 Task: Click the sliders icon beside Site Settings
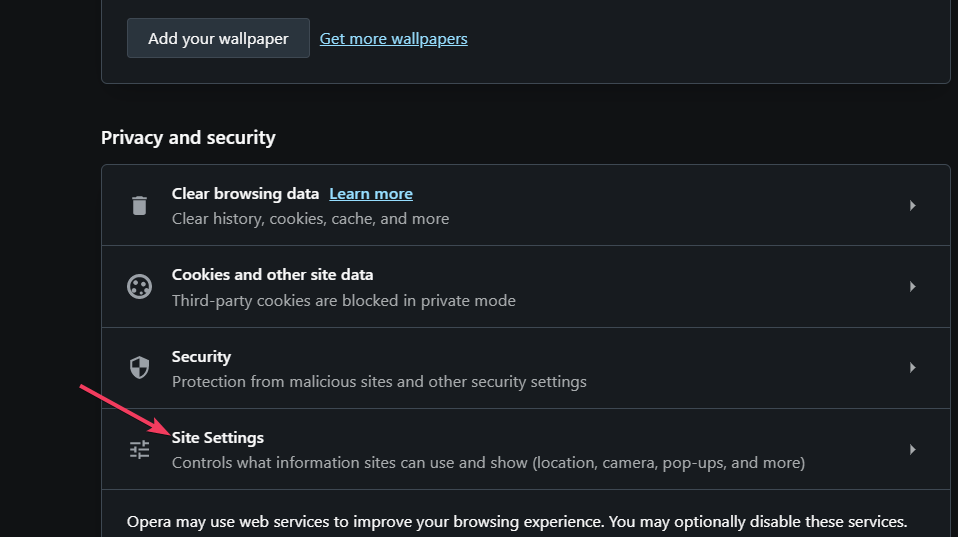139,450
